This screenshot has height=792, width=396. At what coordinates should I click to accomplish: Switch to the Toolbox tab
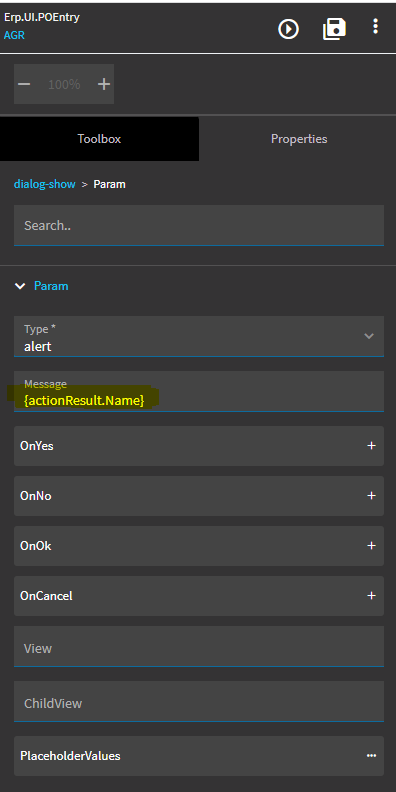tap(100, 139)
